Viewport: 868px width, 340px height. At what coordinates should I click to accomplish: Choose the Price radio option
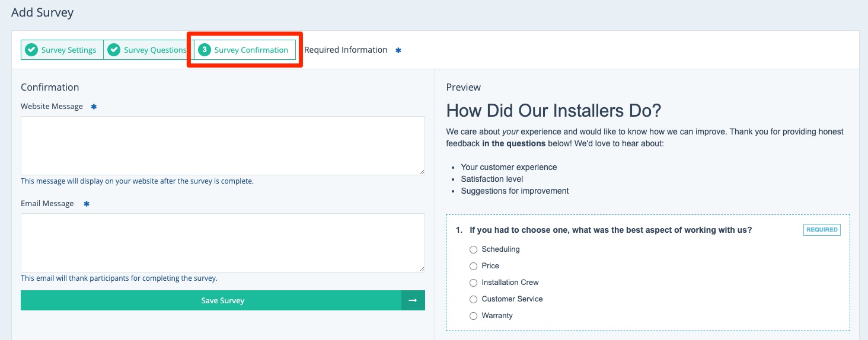(x=473, y=267)
